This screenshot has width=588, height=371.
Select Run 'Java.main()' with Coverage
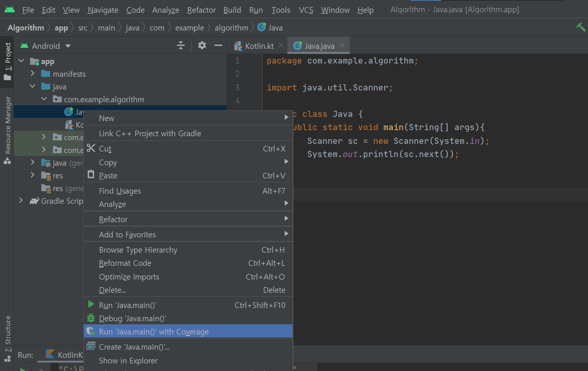(188, 331)
